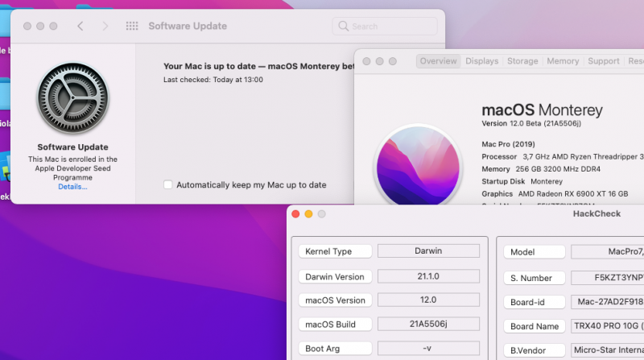This screenshot has height=360, width=644.
Task: Click the Last checked: Today at 13:00 text
Action: click(x=213, y=80)
